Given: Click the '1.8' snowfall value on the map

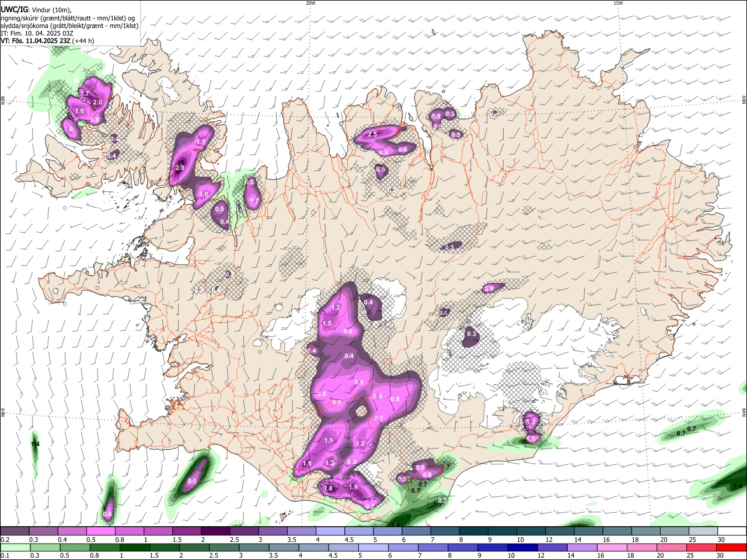Looking at the screenshot, I should point(307,463).
